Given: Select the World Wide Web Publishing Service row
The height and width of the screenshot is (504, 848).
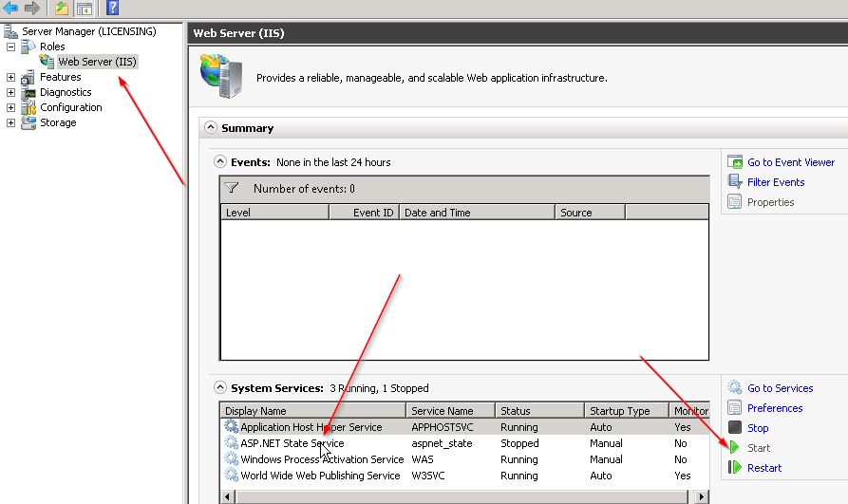Looking at the screenshot, I should [464, 476].
